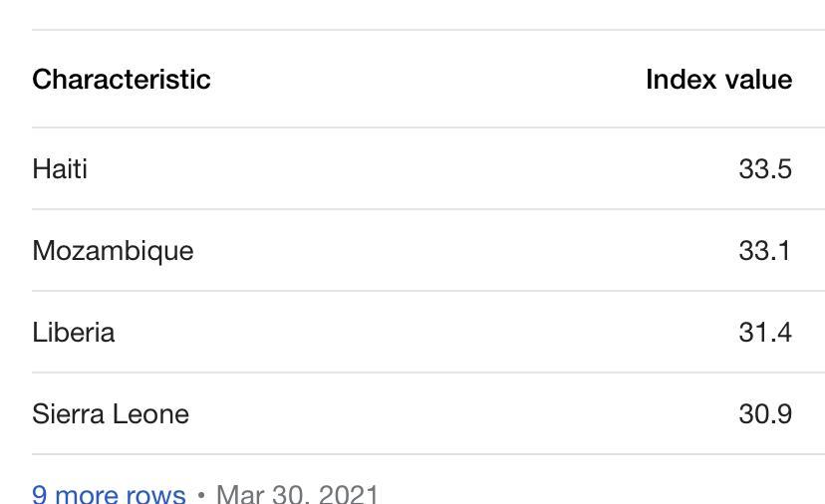Image resolution: width=825 pixels, height=504 pixels.
Task: Select the Haiti row label
Action: [60, 169]
